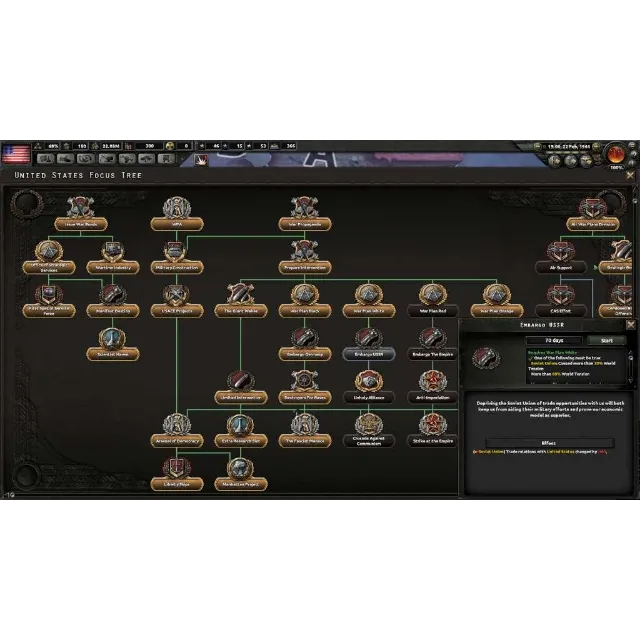Select the Arsenal of Democracy focus
This screenshot has width=640, height=640.
pos(177,433)
